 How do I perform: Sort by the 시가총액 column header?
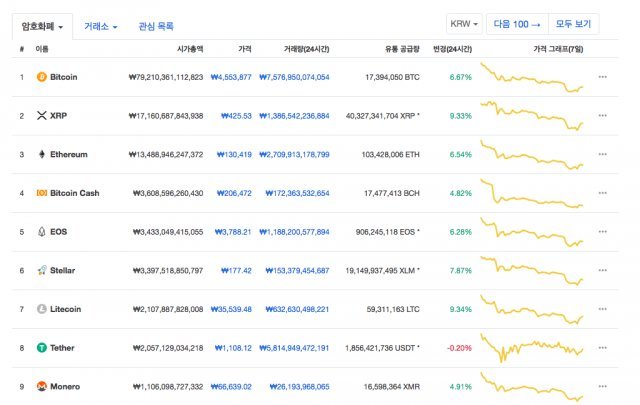(185, 48)
